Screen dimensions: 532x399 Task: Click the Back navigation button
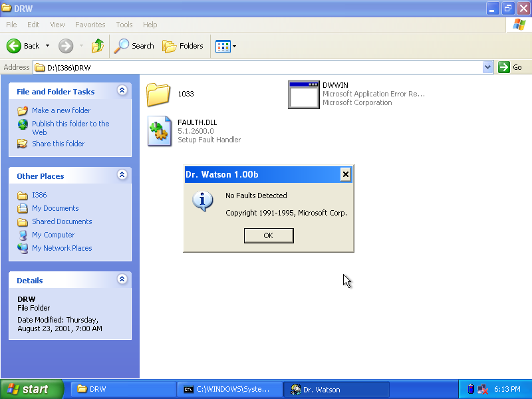click(x=24, y=46)
